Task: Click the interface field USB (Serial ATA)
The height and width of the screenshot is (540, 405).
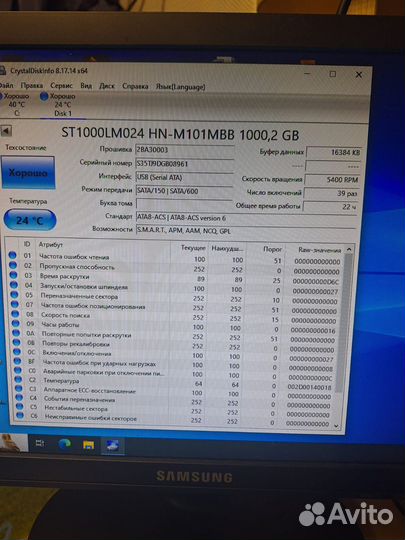Action: coord(185,178)
